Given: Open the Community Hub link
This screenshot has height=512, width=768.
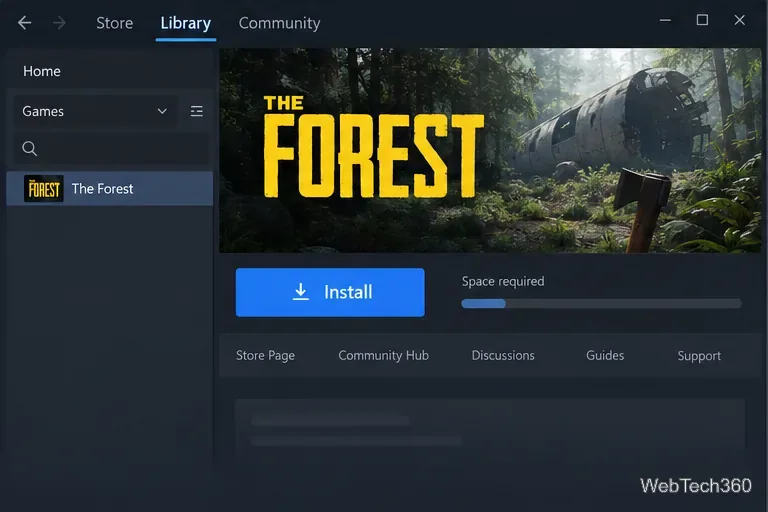Looking at the screenshot, I should [384, 356].
